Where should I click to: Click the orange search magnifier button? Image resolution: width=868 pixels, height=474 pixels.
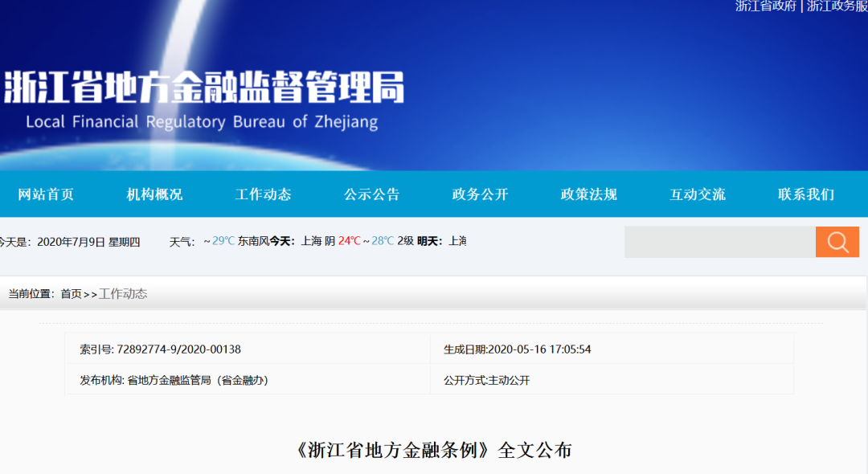pos(837,242)
